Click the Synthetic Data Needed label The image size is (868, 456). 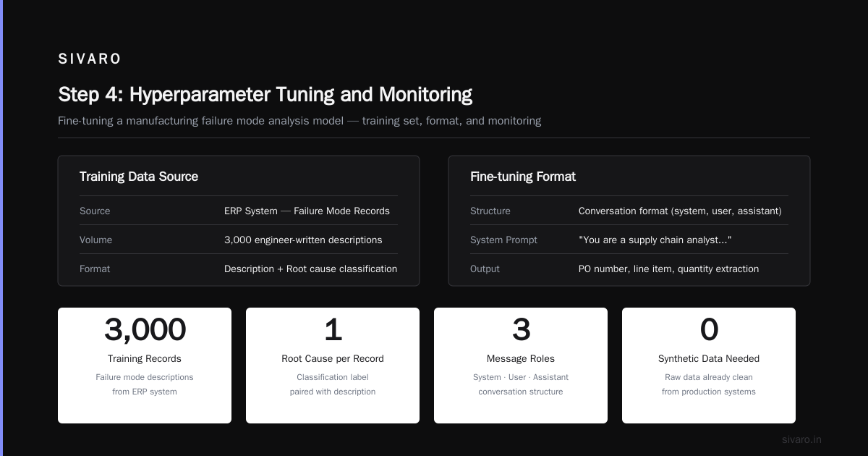click(x=709, y=358)
